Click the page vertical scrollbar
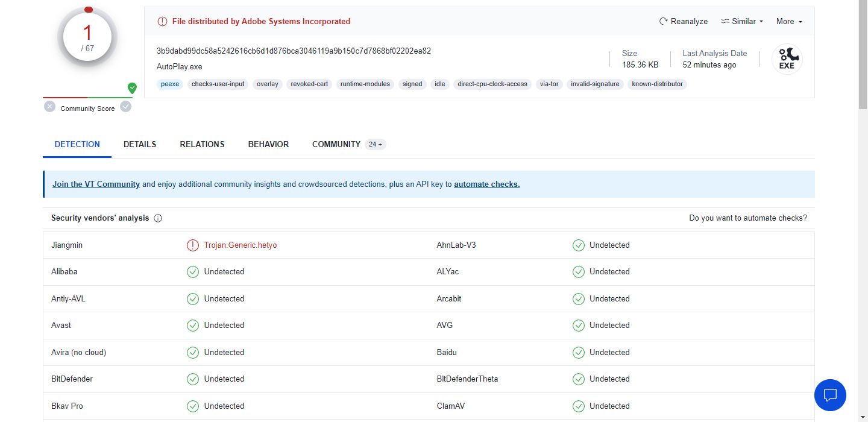 [863, 54]
